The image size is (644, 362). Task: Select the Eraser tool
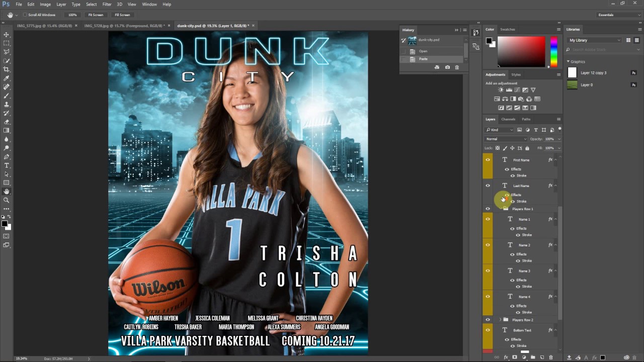(x=7, y=122)
